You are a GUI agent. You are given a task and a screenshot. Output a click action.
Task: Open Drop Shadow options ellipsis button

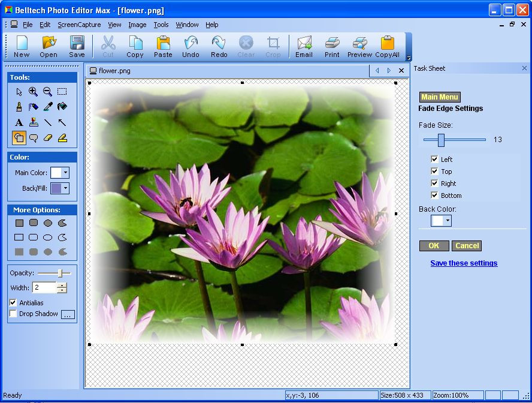[68, 315]
